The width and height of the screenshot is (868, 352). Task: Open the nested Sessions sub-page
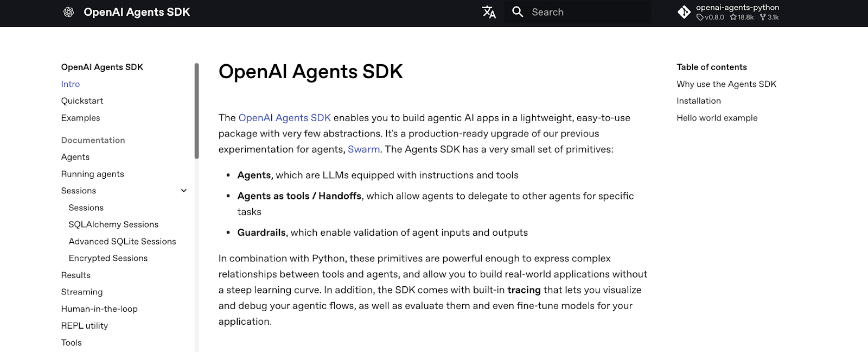[x=86, y=208]
